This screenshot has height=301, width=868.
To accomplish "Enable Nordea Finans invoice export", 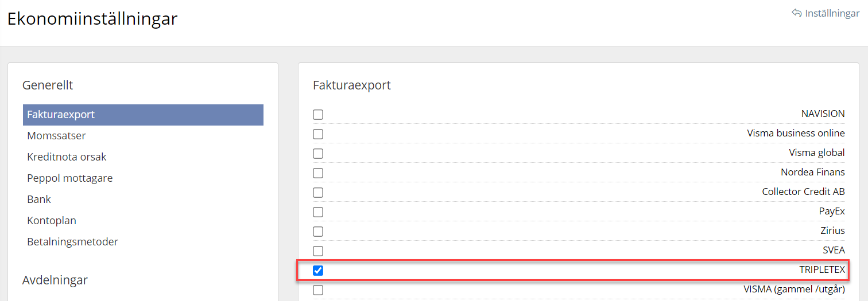I will (318, 173).
